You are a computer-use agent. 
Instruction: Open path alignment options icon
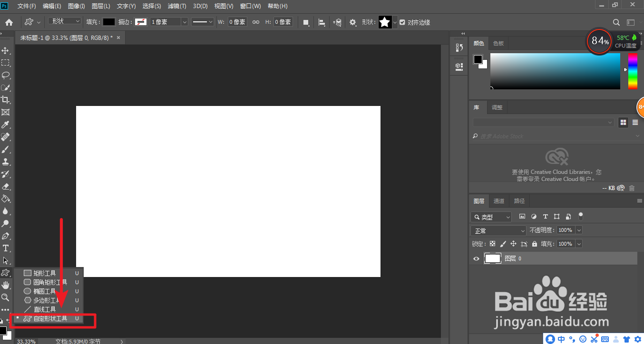[322, 22]
